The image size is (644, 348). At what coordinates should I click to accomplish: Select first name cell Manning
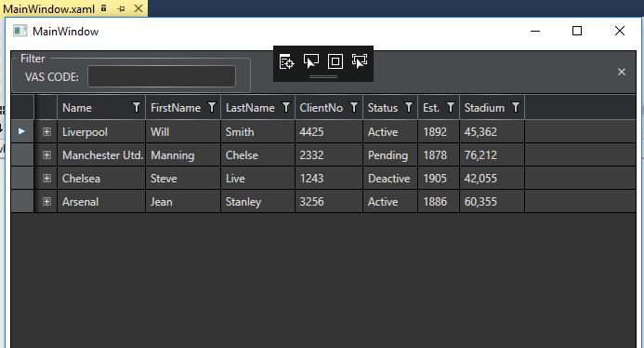tap(183, 155)
